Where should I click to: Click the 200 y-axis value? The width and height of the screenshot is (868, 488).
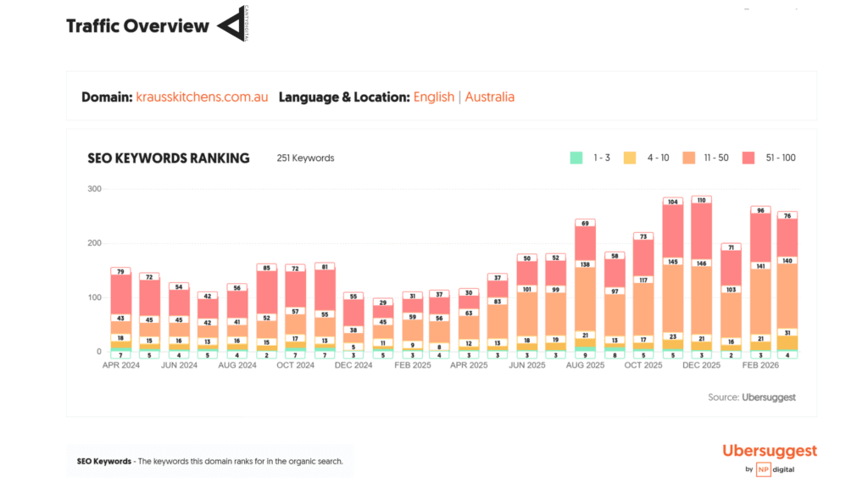coord(95,243)
